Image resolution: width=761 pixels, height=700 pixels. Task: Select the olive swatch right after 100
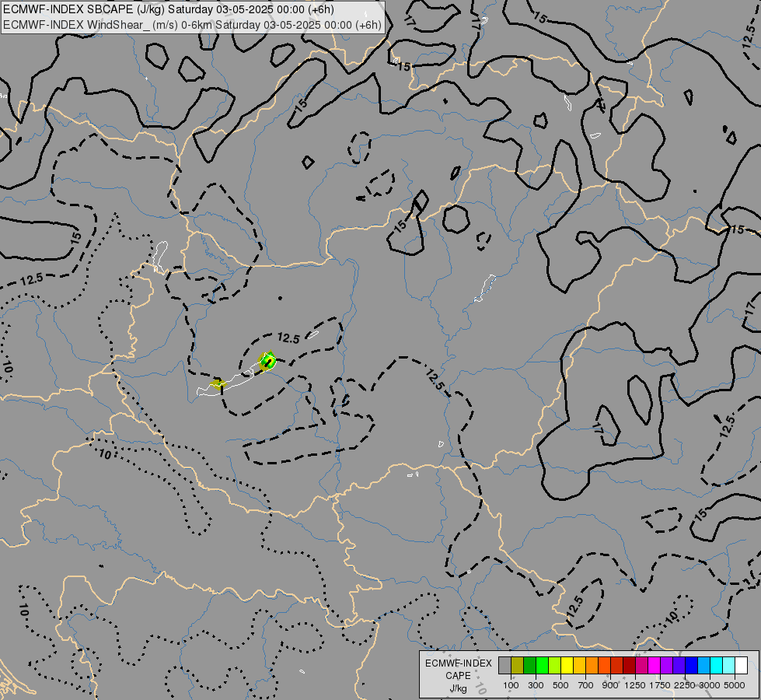point(518,666)
